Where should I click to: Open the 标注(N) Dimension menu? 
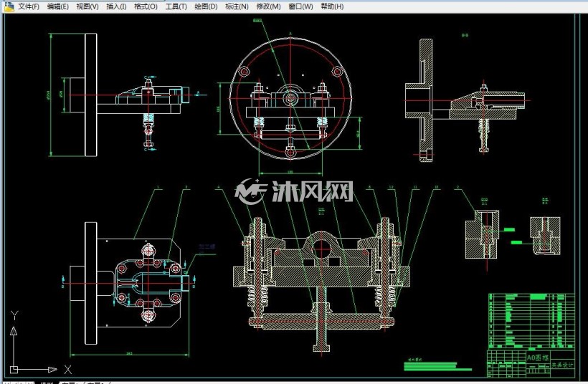coord(237,6)
